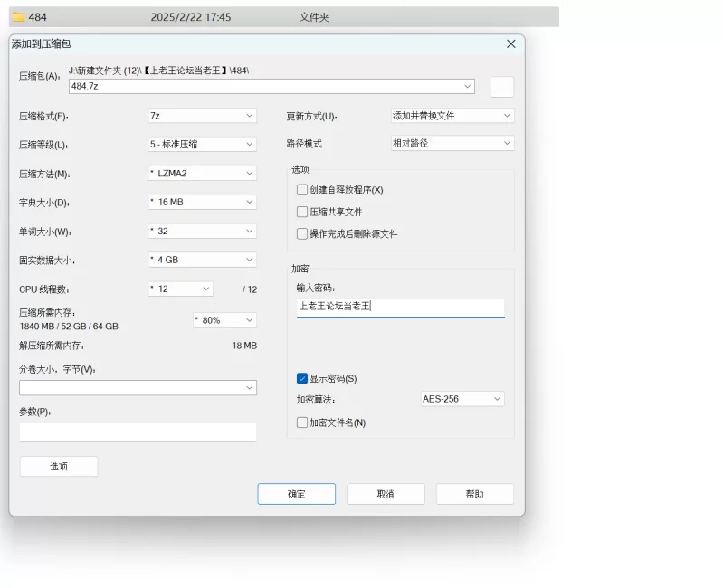Screen dimensions: 724x588
Task: Click the folder icon for 484
Action: pos(18,17)
